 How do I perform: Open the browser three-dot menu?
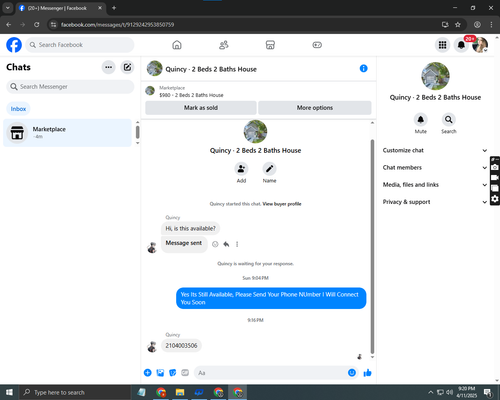[x=491, y=25]
